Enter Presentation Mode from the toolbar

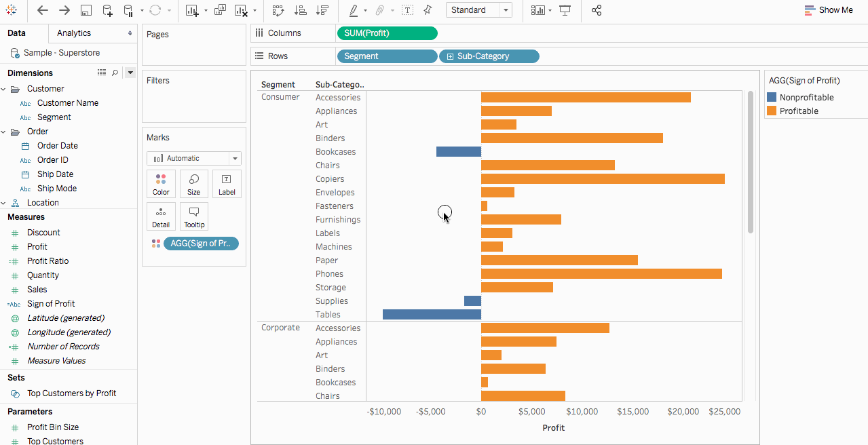(x=565, y=10)
